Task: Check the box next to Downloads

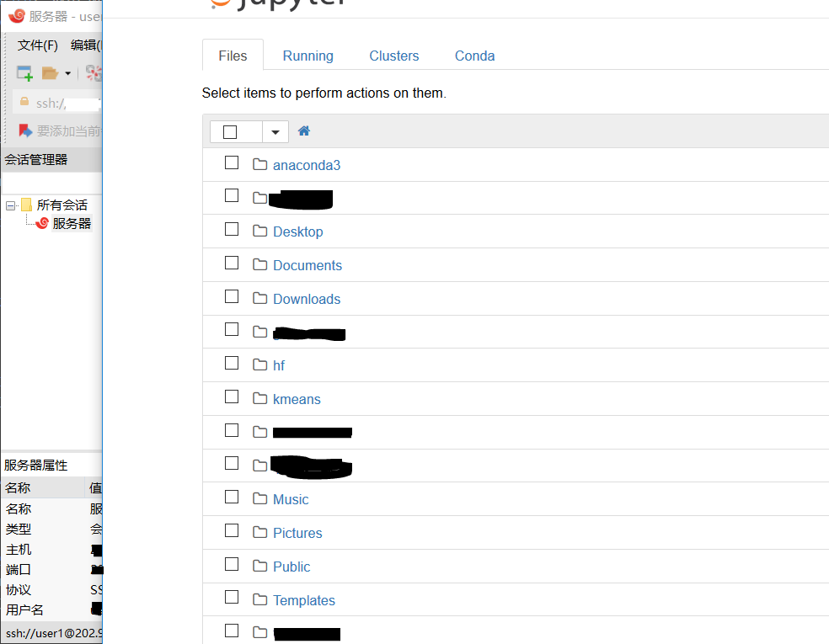Action: pyautogui.click(x=232, y=297)
